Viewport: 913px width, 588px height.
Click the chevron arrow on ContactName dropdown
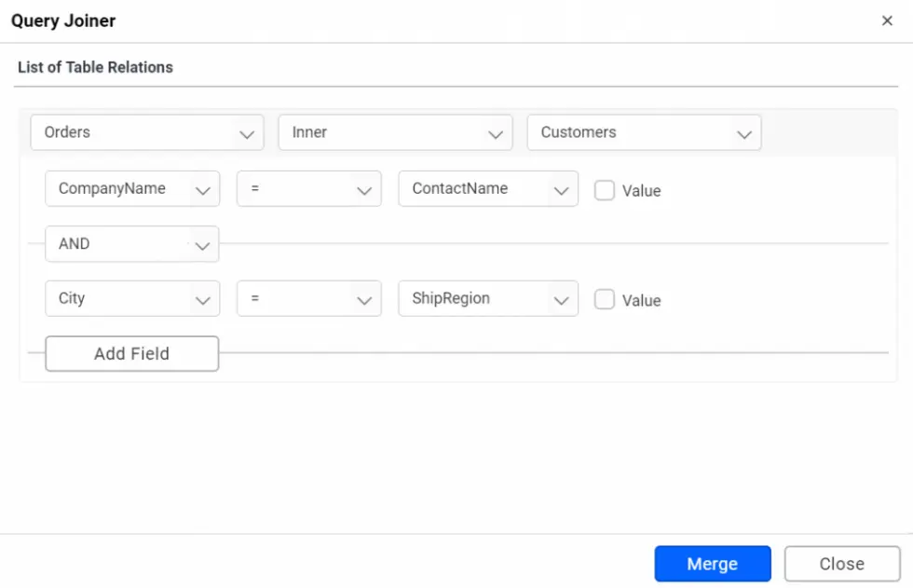(561, 190)
